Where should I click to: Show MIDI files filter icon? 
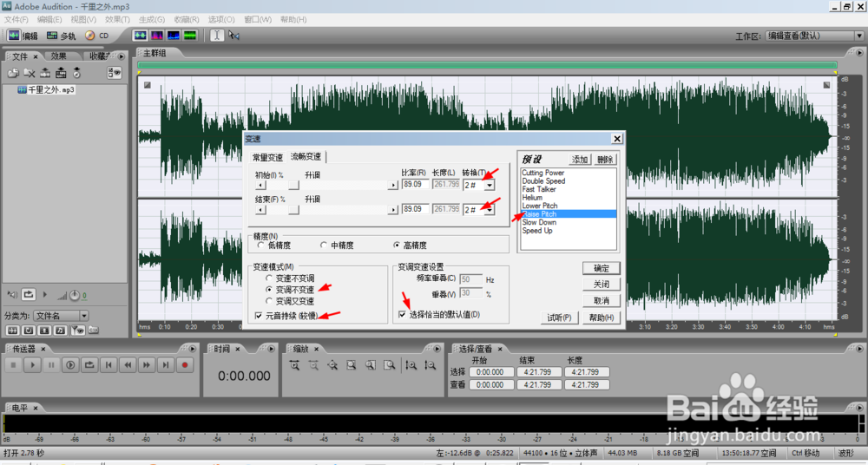click(x=61, y=330)
